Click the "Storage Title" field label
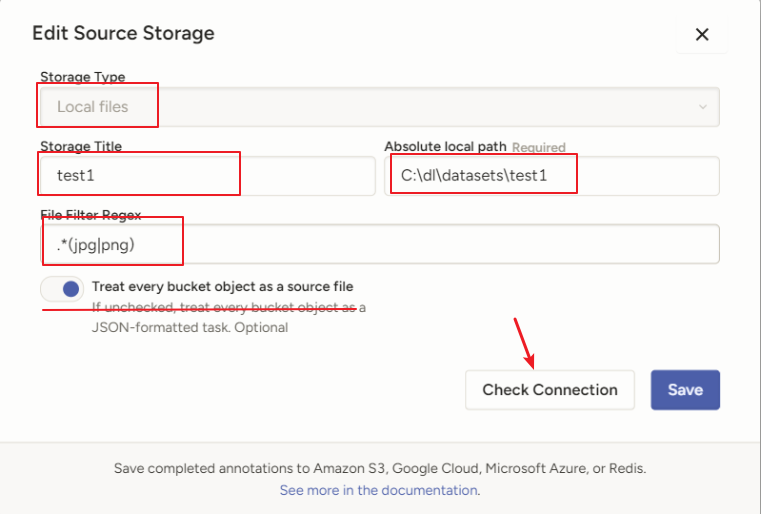The height and width of the screenshot is (514, 761). (x=81, y=146)
